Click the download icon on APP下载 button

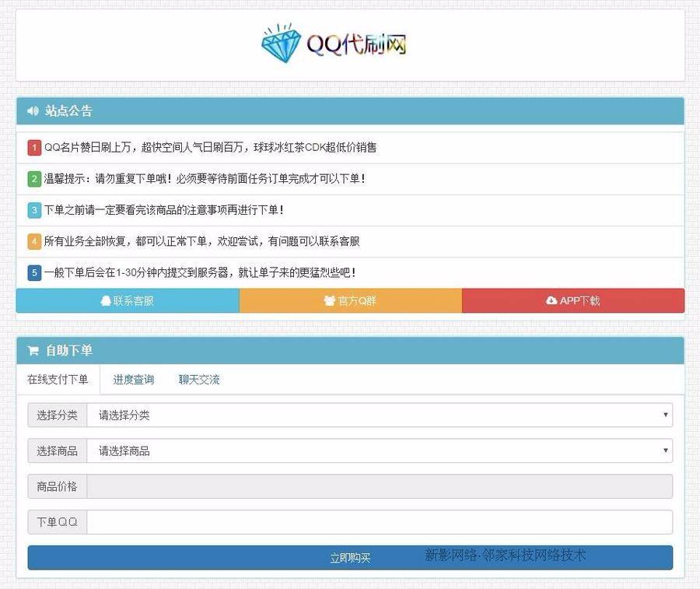549,300
